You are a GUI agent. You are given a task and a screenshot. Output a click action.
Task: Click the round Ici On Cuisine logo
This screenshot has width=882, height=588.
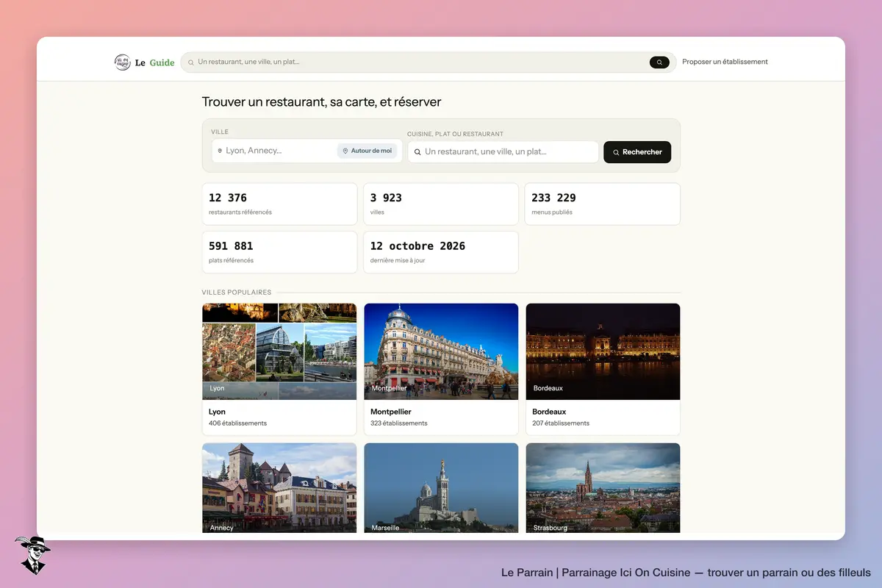[x=122, y=62]
